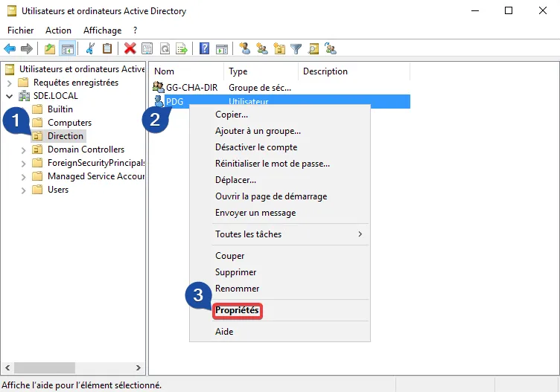This screenshot has width=560, height=392.
Task: Click the paste clipboard toolbar icon
Action: [107, 49]
